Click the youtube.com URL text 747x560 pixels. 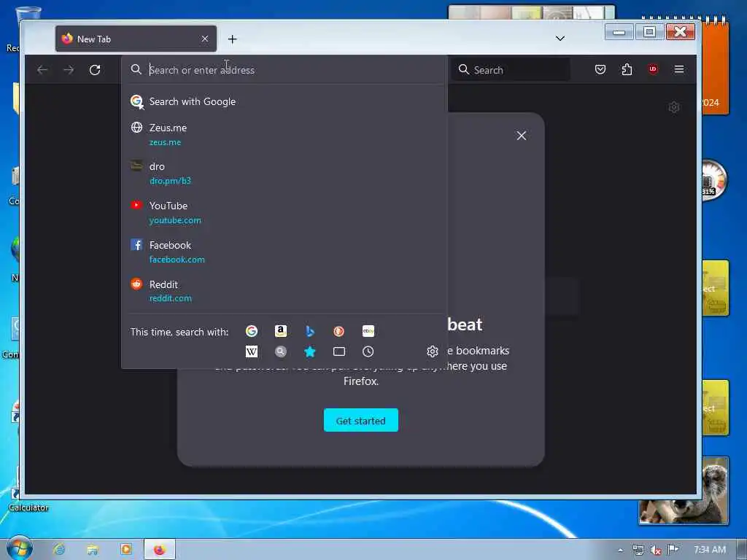click(x=175, y=220)
